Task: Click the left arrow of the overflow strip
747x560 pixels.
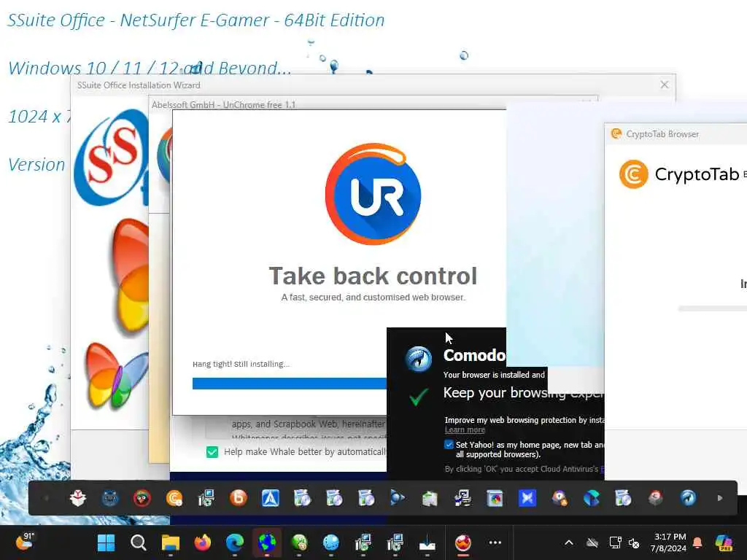Action: click(46, 498)
